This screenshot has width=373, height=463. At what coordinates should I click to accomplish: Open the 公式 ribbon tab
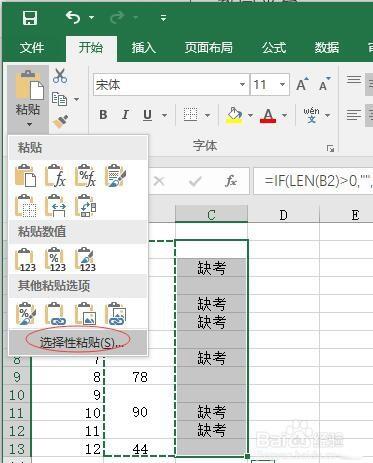point(274,48)
